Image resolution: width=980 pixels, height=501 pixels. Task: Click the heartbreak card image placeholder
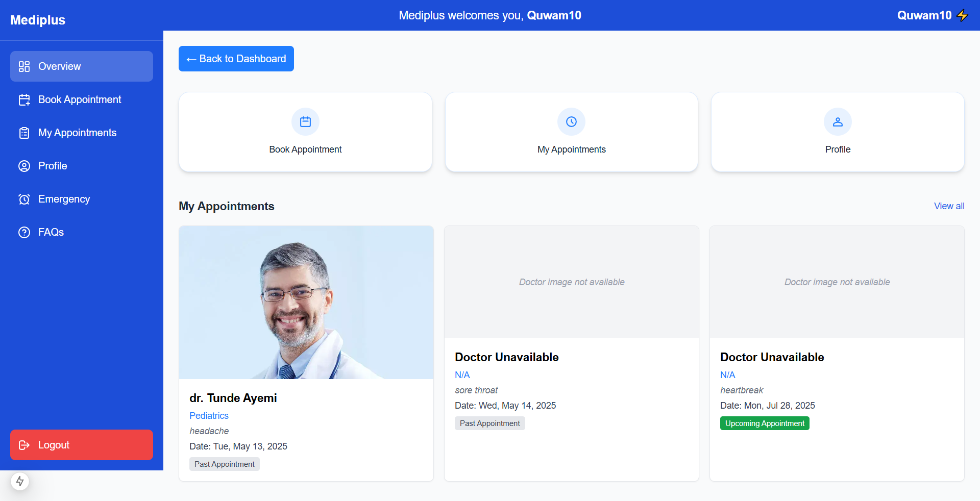(x=837, y=282)
